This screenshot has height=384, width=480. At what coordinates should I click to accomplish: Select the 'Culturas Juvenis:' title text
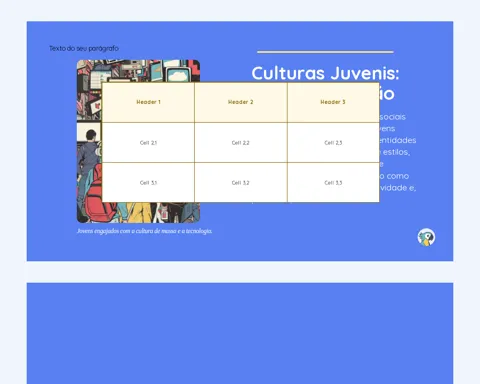[x=325, y=73]
